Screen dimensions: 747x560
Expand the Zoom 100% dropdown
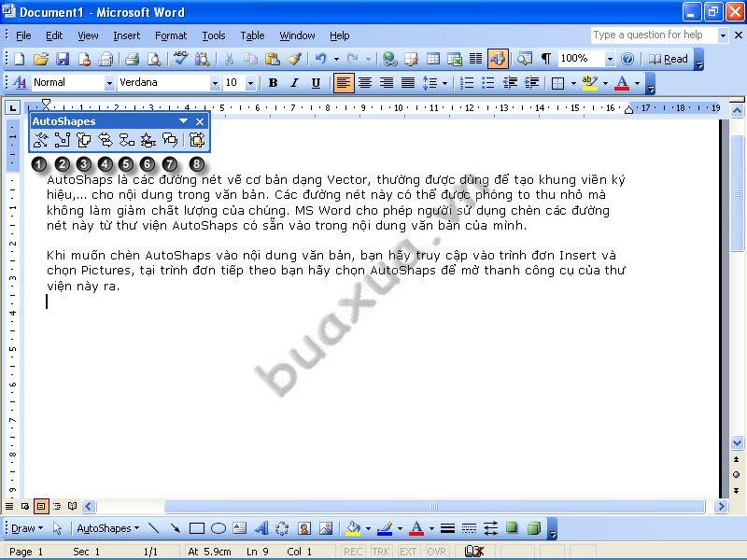[x=610, y=59]
